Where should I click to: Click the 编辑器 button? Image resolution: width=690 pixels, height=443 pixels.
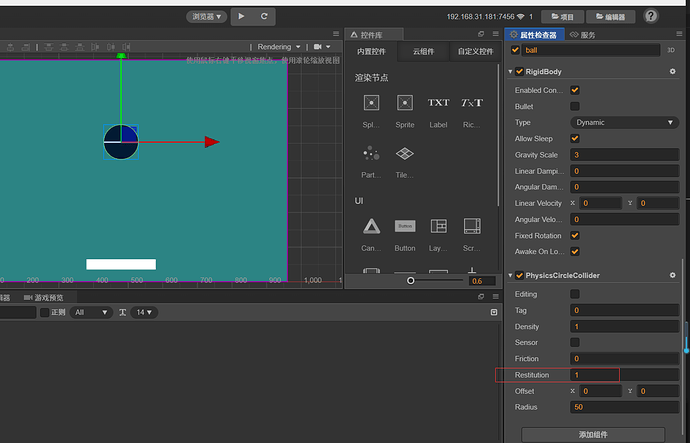[x=610, y=17]
